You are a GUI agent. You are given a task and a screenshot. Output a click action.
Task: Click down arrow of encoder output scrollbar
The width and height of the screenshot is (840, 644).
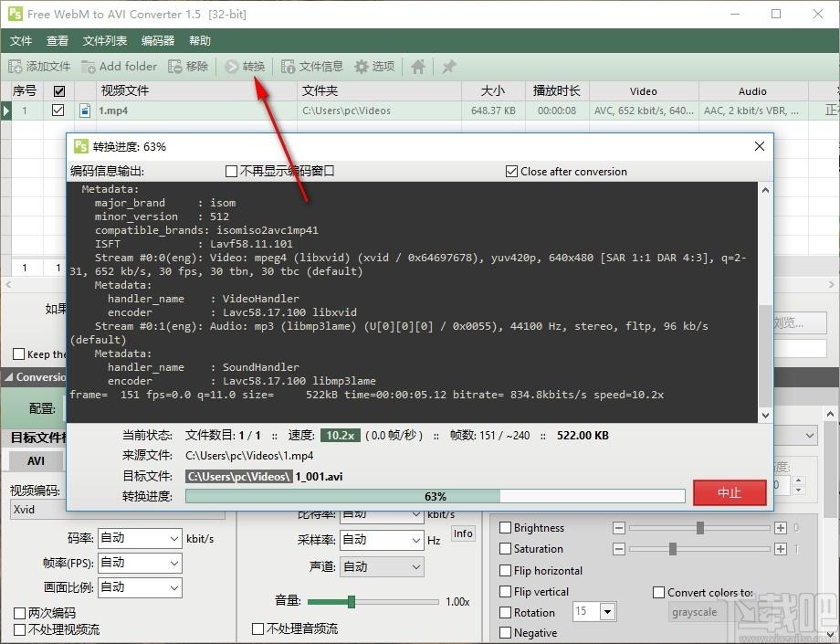765,416
